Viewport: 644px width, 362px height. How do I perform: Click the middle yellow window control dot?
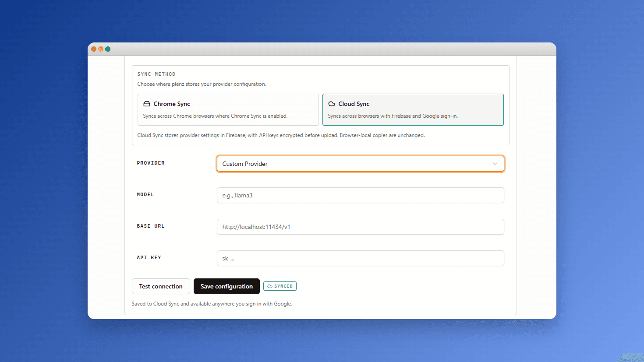[101, 49]
